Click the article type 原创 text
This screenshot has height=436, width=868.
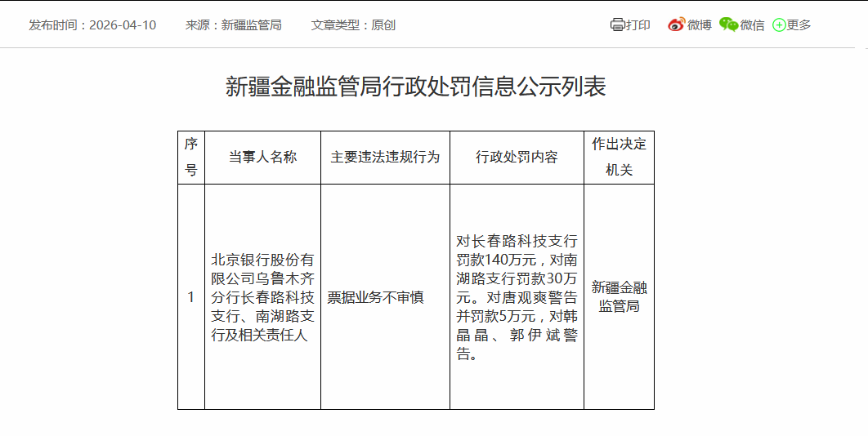point(383,24)
